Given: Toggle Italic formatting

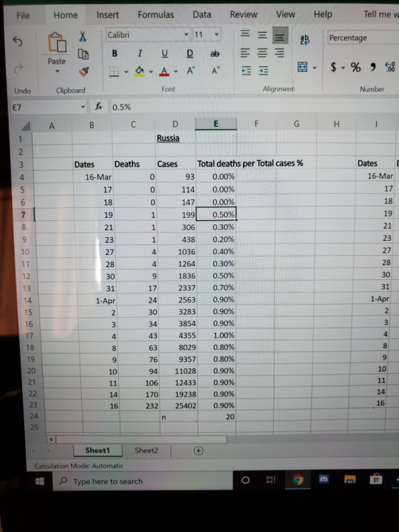Looking at the screenshot, I should coord(140,53).
